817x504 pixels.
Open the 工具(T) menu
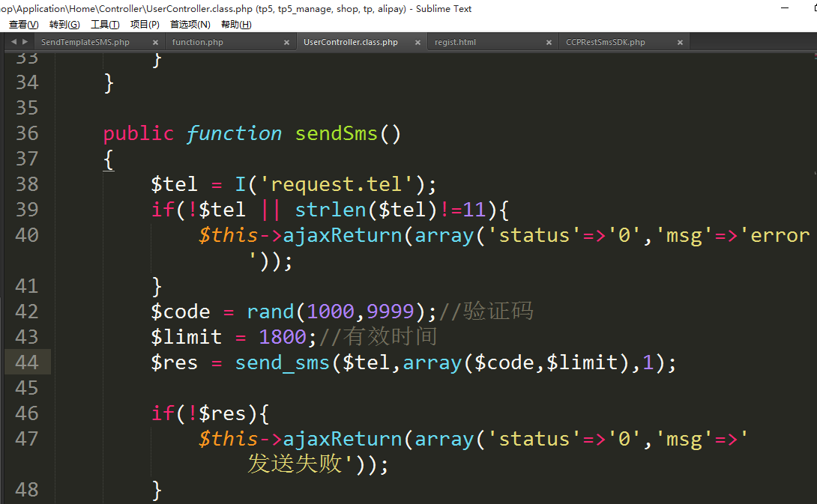[105, 25]
